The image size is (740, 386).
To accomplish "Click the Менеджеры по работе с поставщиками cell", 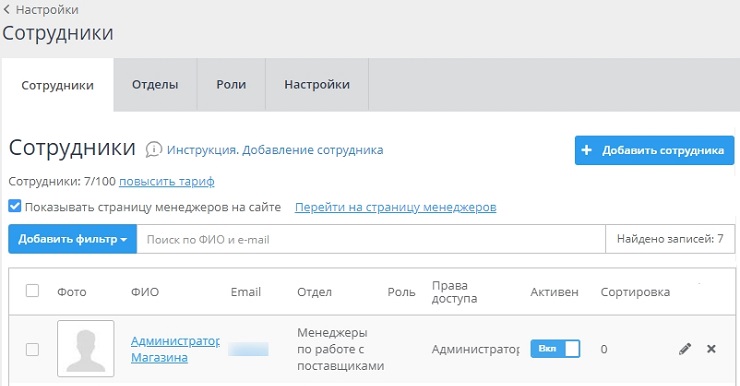I will (x=341, y=349).
